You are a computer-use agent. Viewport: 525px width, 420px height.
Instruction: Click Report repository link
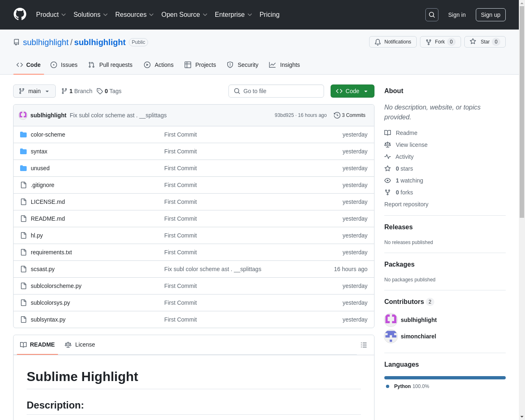coord(406,204)
